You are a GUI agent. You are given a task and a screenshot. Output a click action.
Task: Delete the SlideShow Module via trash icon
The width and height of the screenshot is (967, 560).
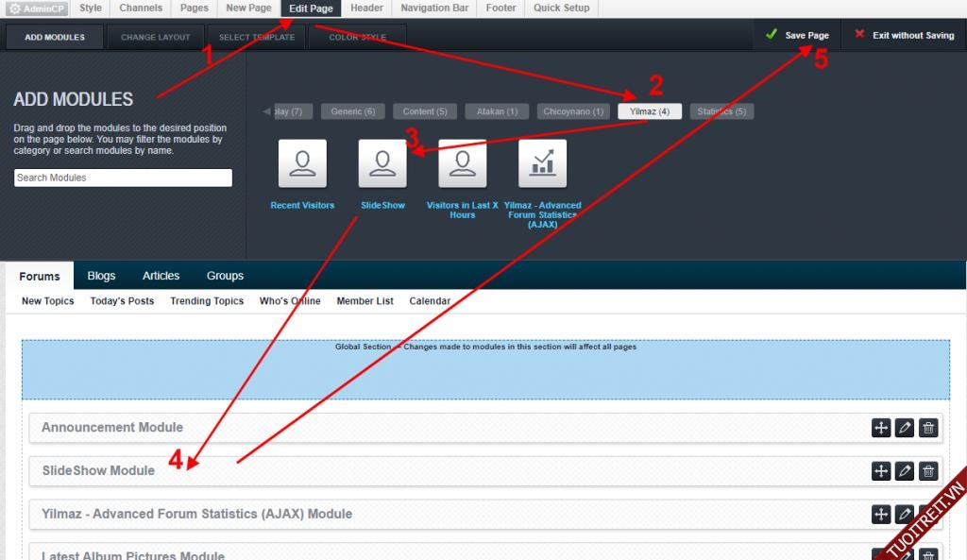click(x=928, y=471)
